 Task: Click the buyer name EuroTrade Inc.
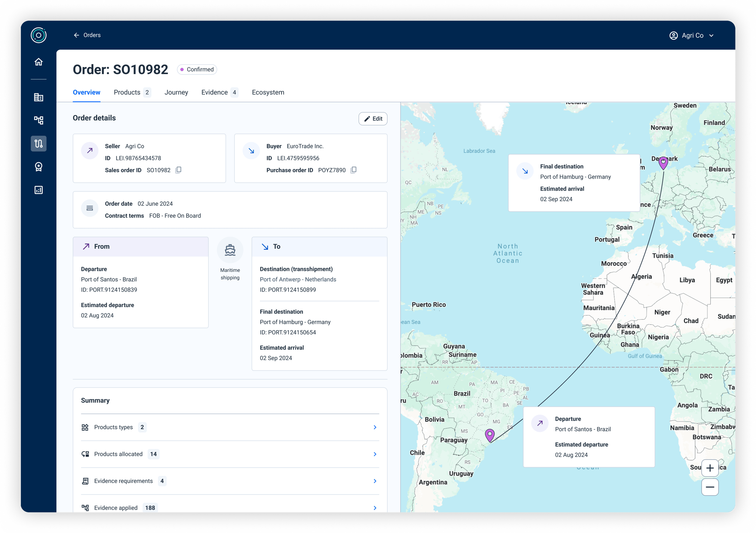pos(305,146)
